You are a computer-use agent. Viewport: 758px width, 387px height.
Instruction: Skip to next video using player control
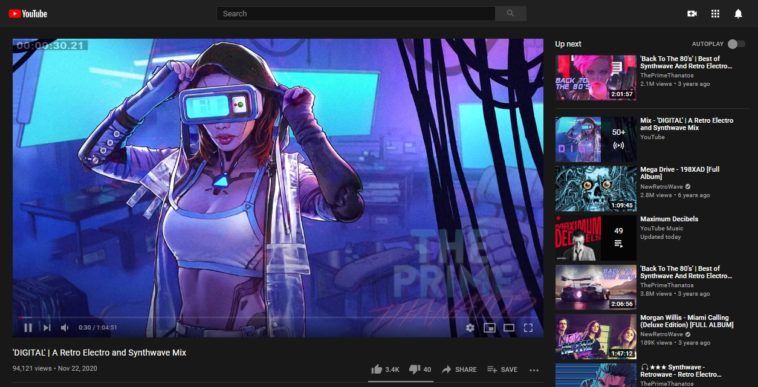(x=47, y=328)
